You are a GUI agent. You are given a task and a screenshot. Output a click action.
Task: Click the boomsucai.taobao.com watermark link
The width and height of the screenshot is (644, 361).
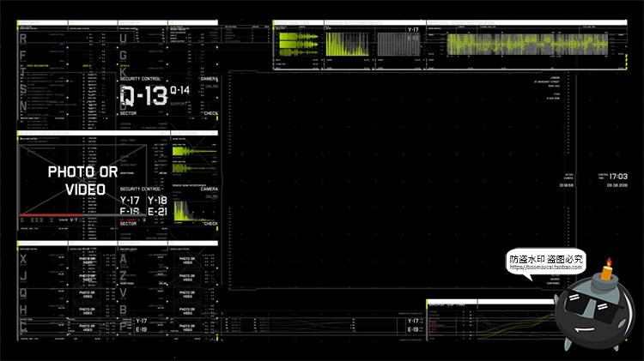[547, 267]
